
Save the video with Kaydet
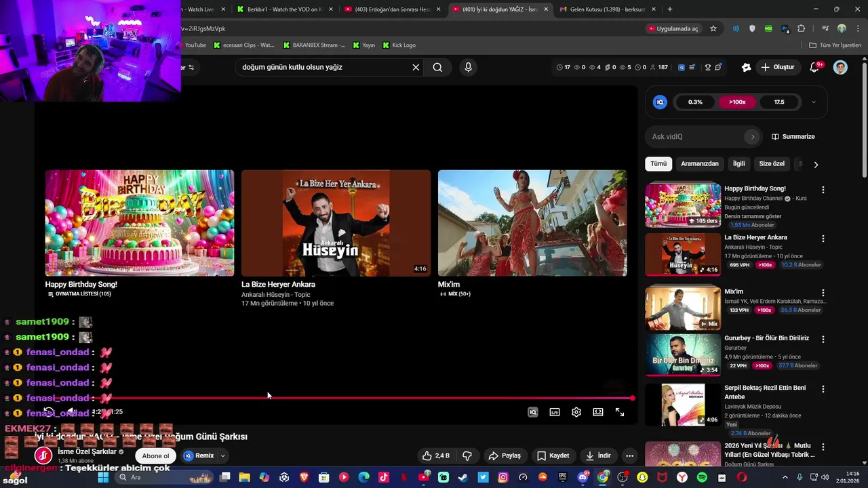[x=553, y=456]
